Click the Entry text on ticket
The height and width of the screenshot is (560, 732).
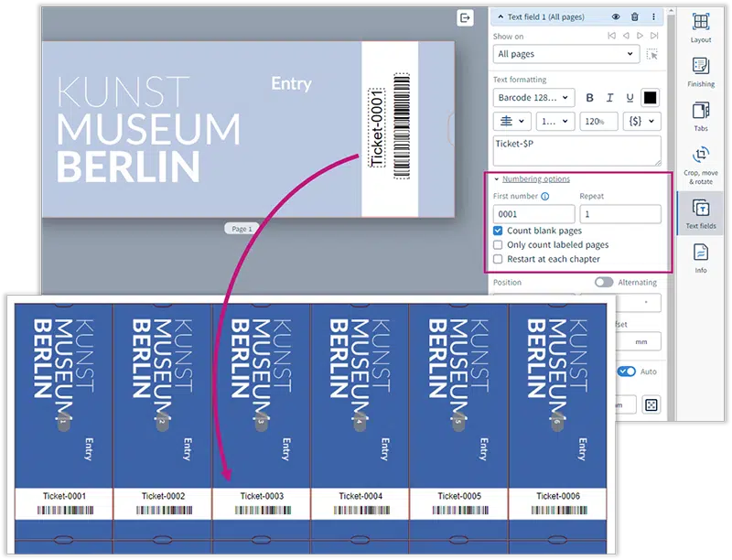(x=291, y=84)
